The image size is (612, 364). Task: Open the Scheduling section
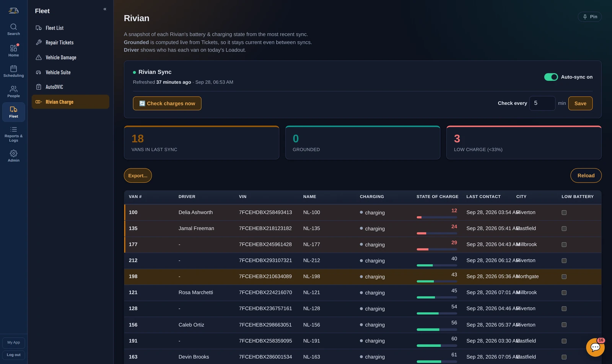(x=13, y=71)
